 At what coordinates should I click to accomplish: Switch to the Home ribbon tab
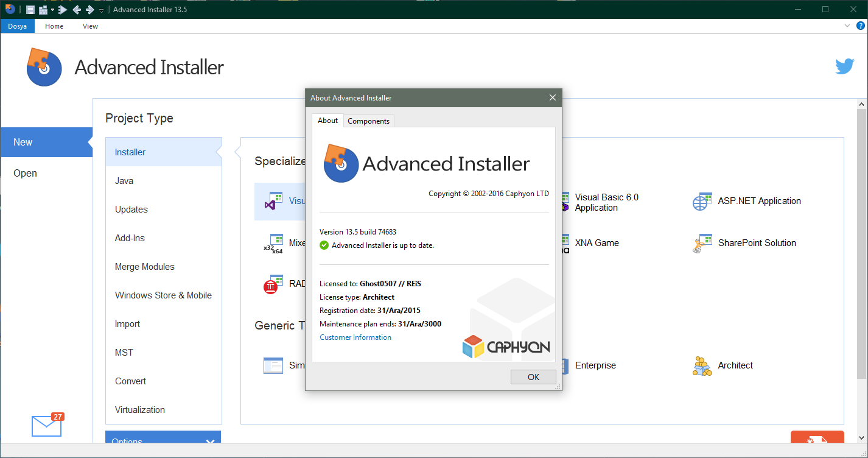coord(54,26)
